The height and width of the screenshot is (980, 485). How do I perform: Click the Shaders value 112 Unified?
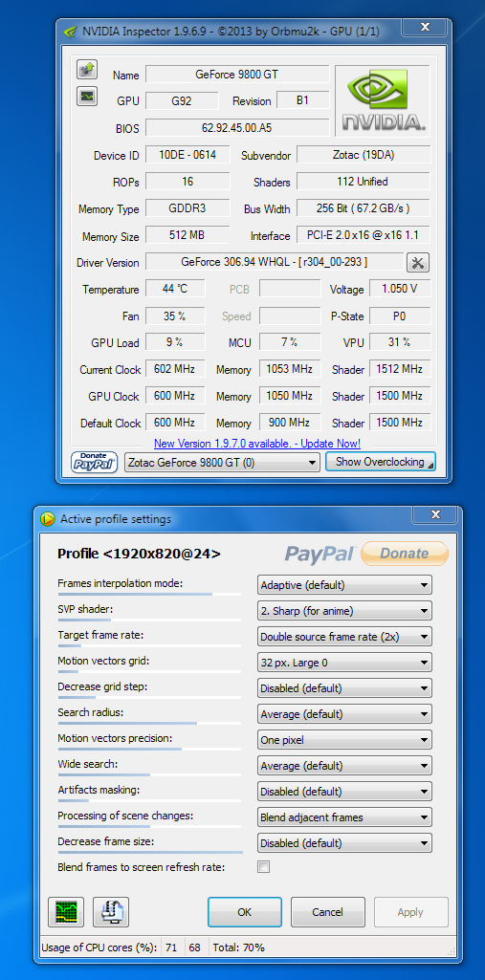pos(364,182)
